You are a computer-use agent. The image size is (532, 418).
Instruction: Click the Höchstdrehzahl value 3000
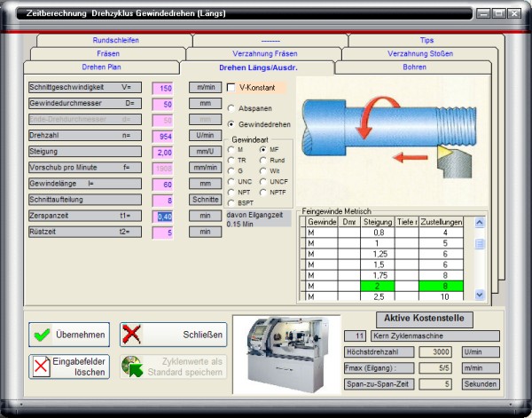coord(435,351)
